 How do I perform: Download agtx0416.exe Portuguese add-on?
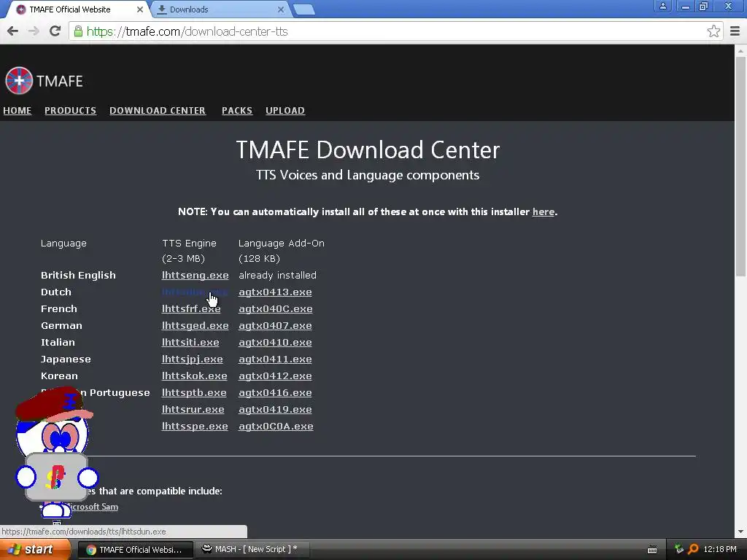[x=275, y=392]
